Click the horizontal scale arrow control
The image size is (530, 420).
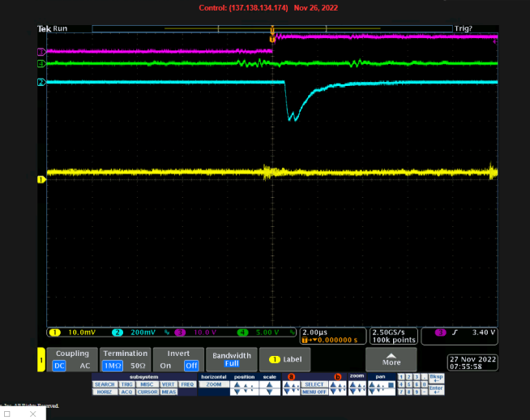(269, 388)
